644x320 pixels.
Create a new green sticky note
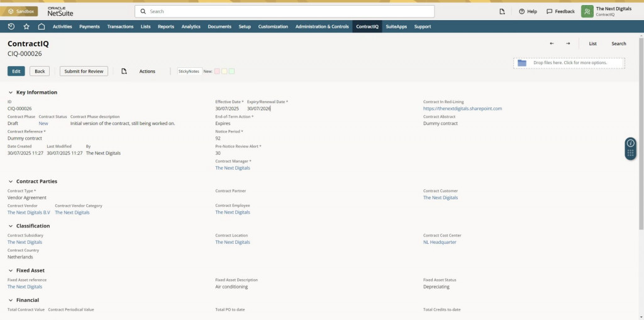[231, 72]
